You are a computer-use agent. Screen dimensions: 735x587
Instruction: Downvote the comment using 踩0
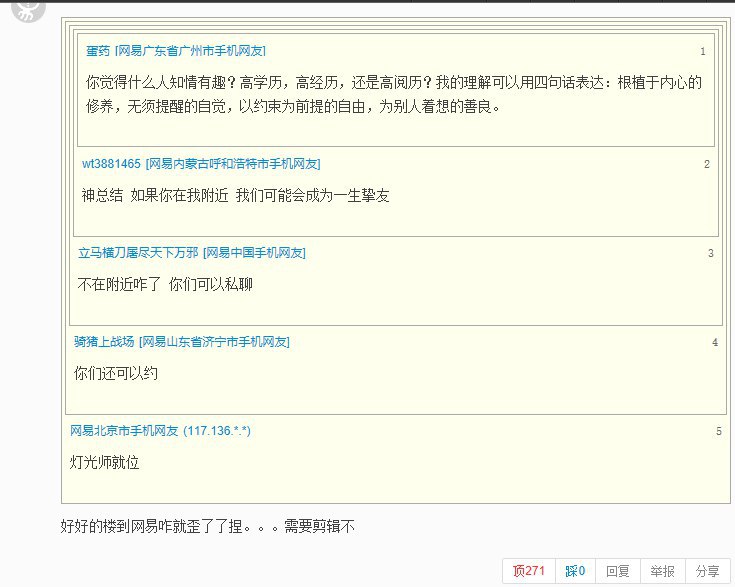coord(575,571)
